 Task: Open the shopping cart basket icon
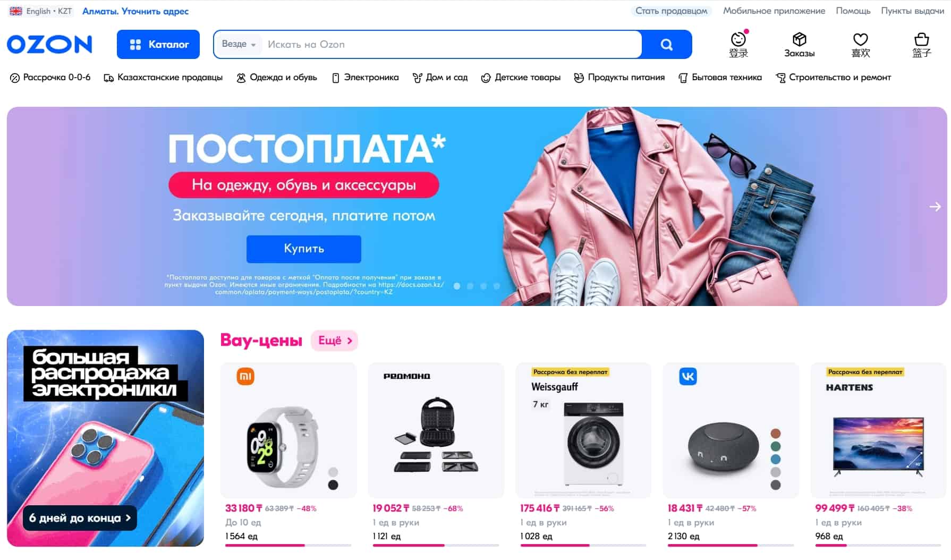point(921,39)
